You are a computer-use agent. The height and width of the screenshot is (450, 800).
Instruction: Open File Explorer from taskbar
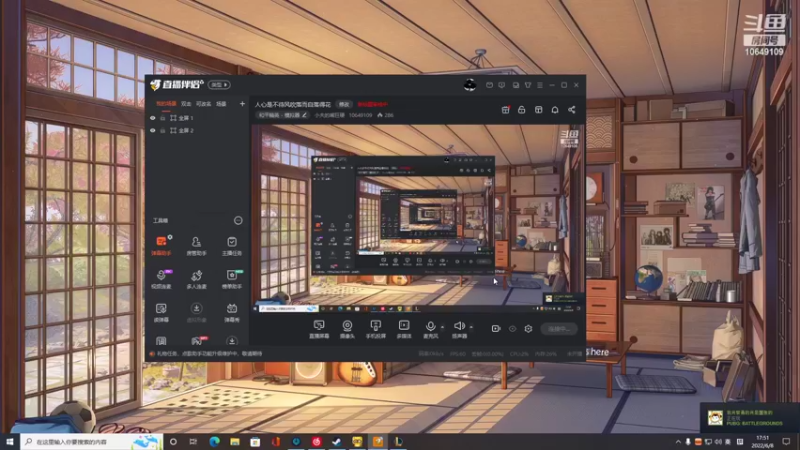[235, 442]
